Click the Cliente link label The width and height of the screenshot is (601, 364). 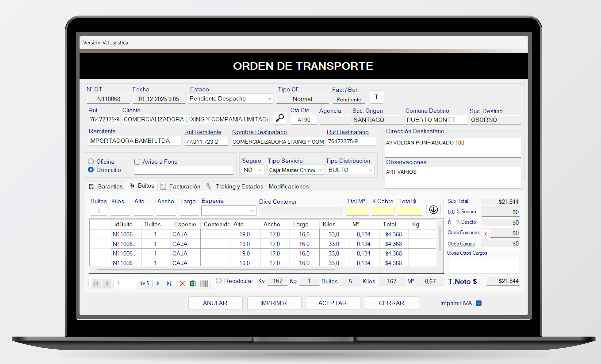pos(131,110)
